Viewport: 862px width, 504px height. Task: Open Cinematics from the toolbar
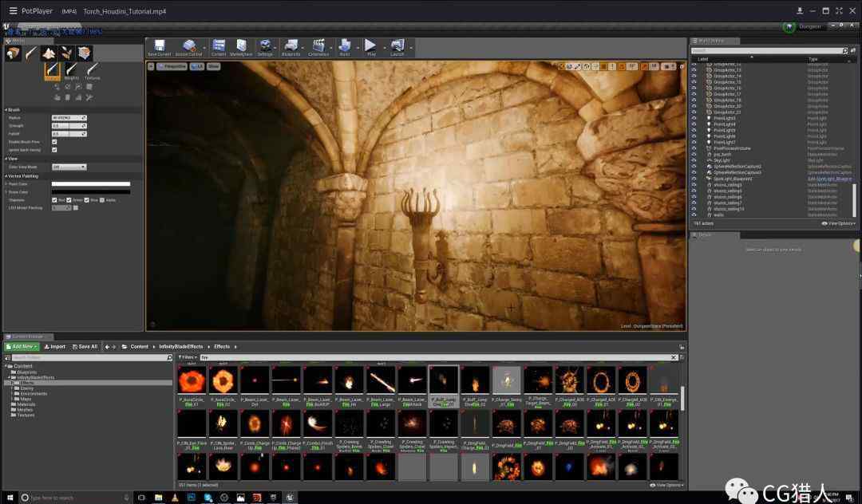[x=318, y=48]
